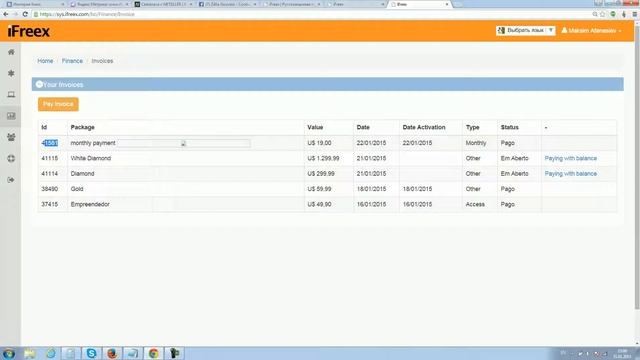Select the active iFreex browser tab
Viewport: 640px width, 360px height.
[420, 4]
